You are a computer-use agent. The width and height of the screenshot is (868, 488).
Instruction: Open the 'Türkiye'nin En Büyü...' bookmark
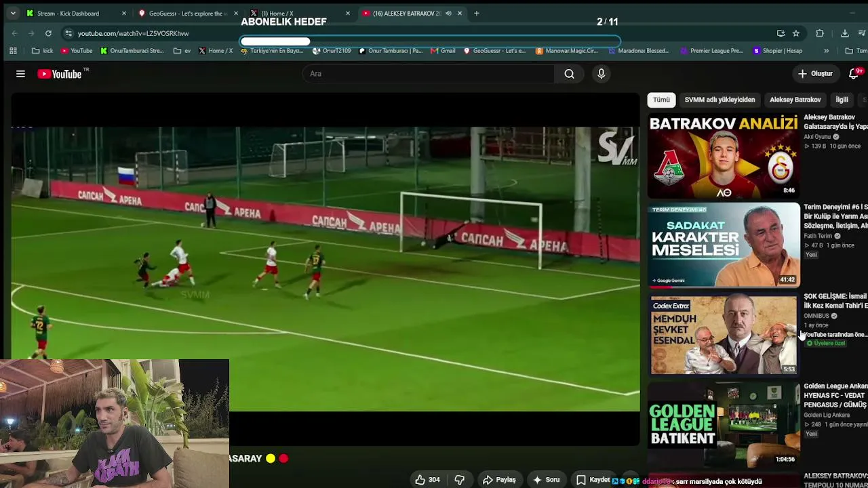[x=272, y=51]
